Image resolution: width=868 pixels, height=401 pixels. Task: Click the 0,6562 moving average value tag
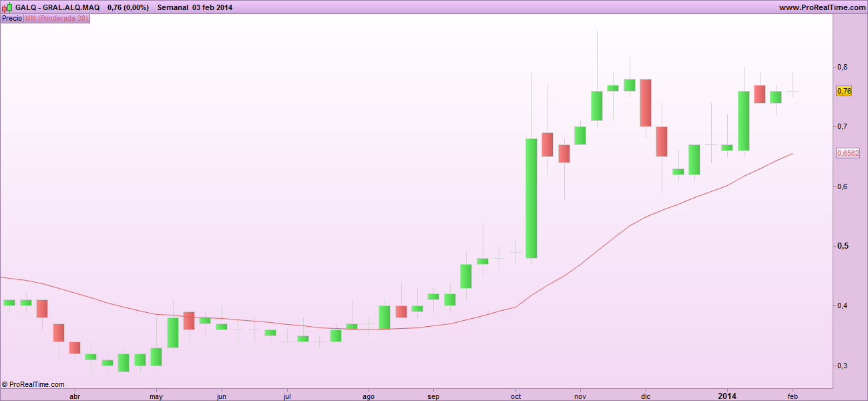[x=847, y=153]
